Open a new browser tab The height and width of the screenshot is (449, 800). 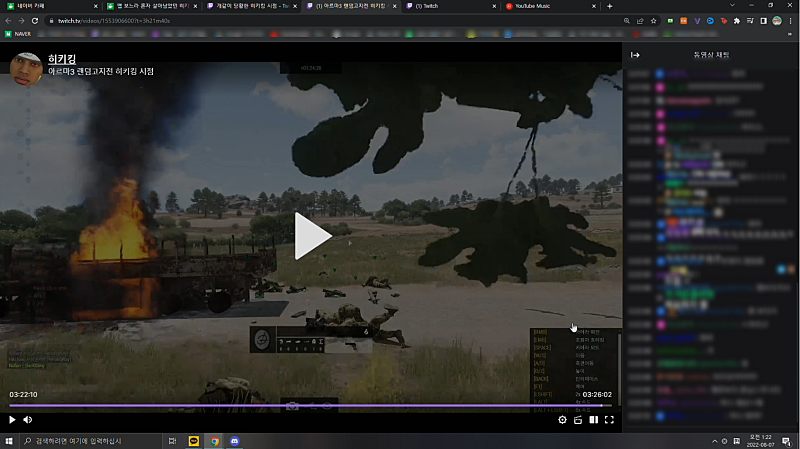pos(609,6)
